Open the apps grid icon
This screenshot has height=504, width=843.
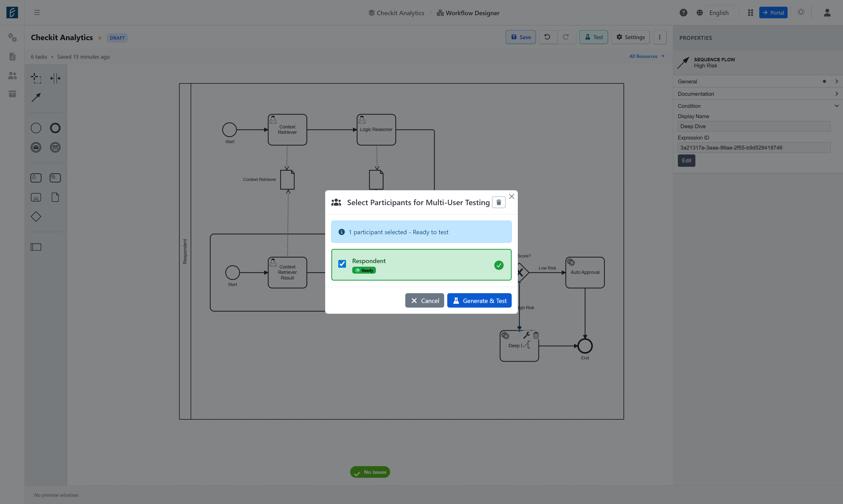pos(751,13)
